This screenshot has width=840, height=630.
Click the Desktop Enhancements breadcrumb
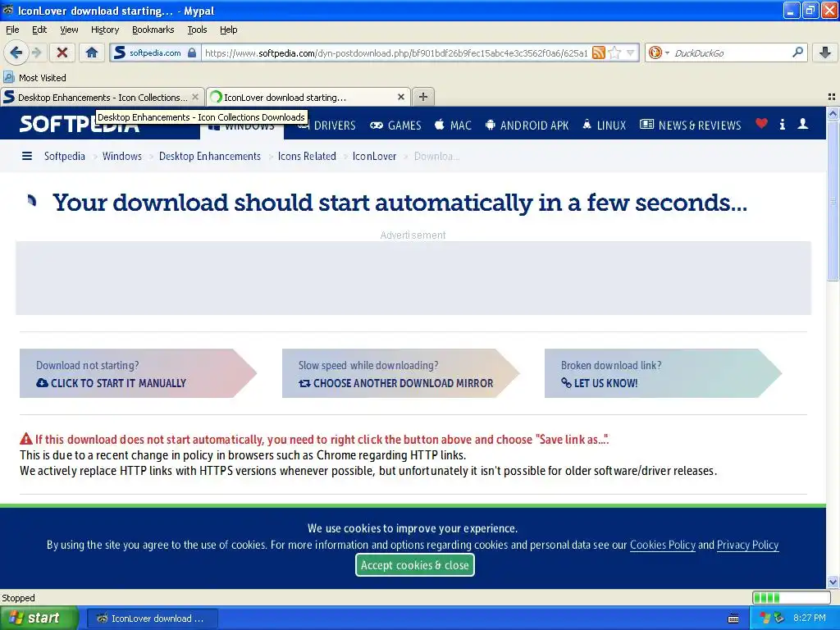pos(209,156)
